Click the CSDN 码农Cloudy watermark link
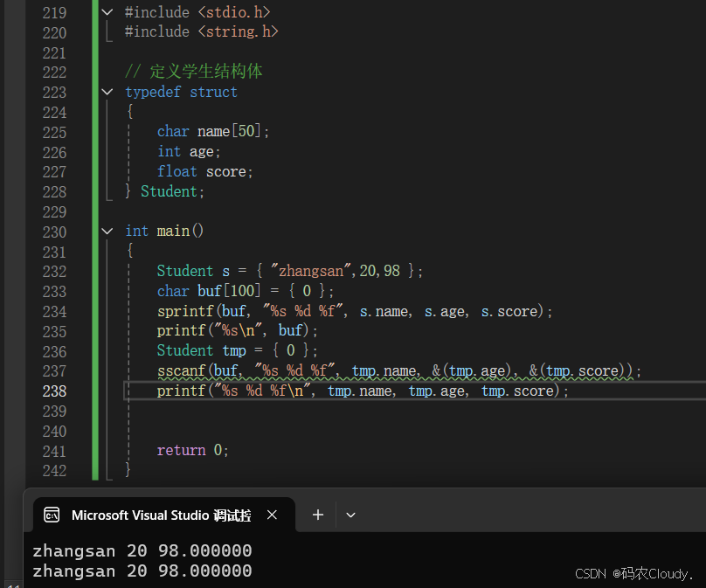This screenshot has width=706, height=588. (x=632, y=573)
